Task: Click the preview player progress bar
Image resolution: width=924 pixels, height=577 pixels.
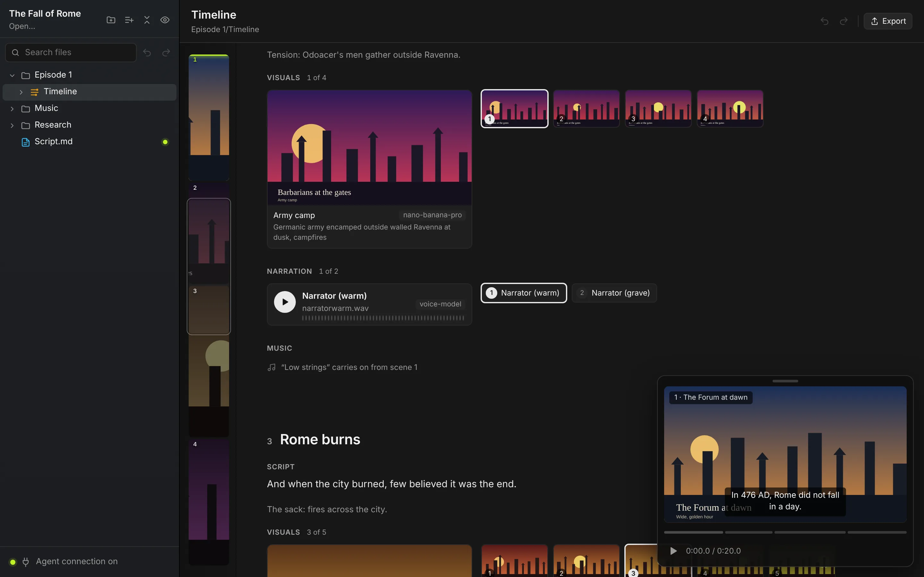Action: click(785, 532)
